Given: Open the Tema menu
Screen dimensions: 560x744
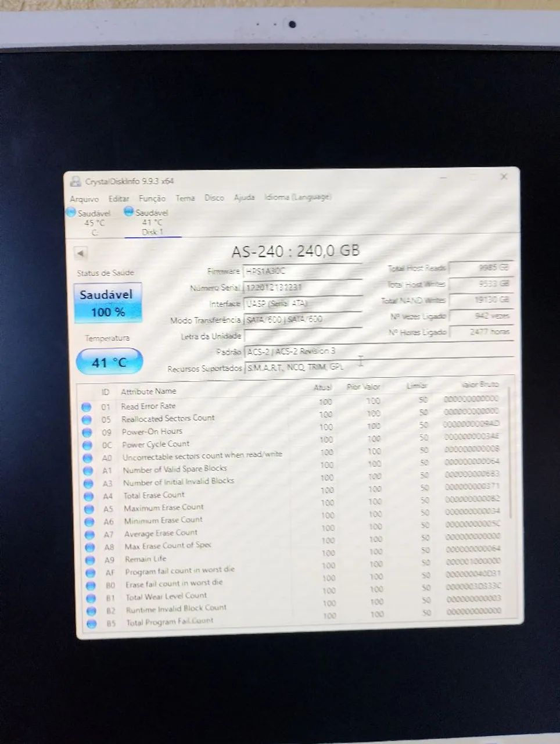Looking at the screenshot, I should [x=185, y=198].
